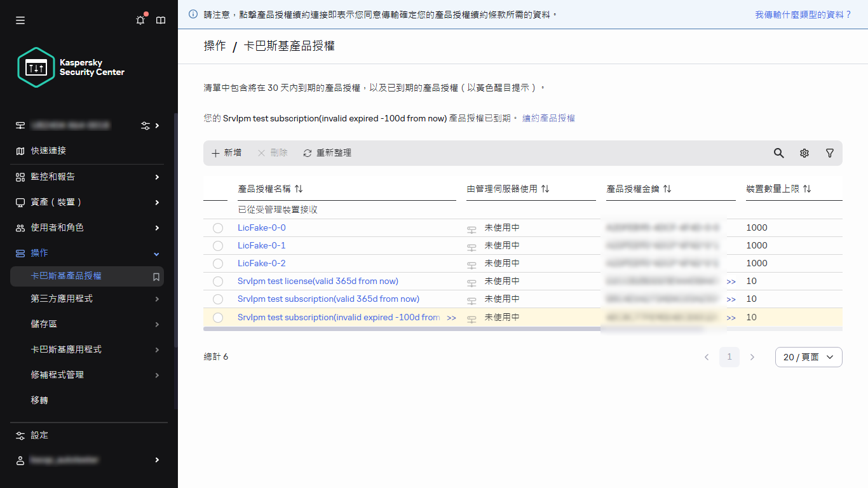This screenshot has width=868, height=488.
Task: Open the 20/頁面 page size dropdown
Action: pos(808,357)
